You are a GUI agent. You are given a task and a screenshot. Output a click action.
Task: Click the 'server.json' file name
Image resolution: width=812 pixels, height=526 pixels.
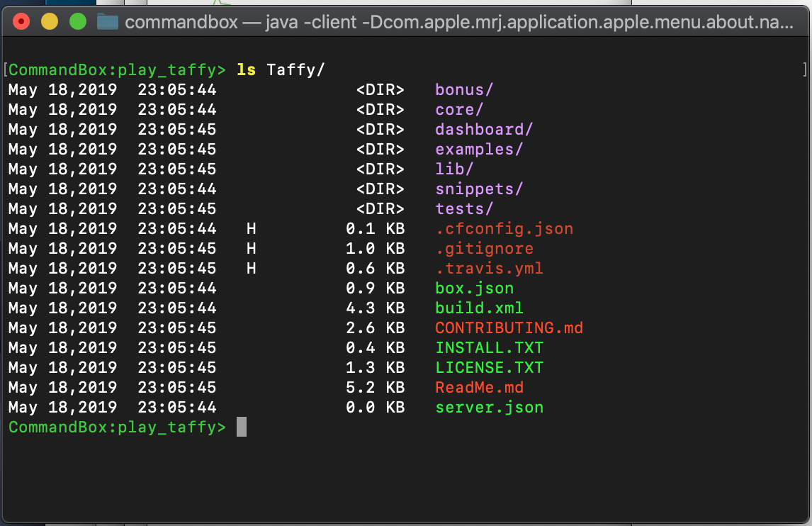pyautogui.click(x=490, y=408)
